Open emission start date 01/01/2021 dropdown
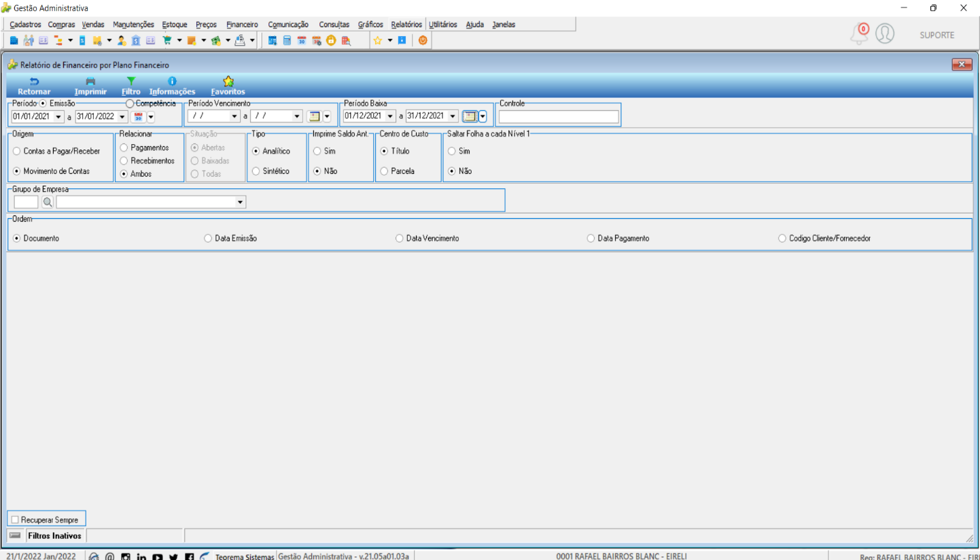The width and height of the screenshot is (980, 560). 58,116
